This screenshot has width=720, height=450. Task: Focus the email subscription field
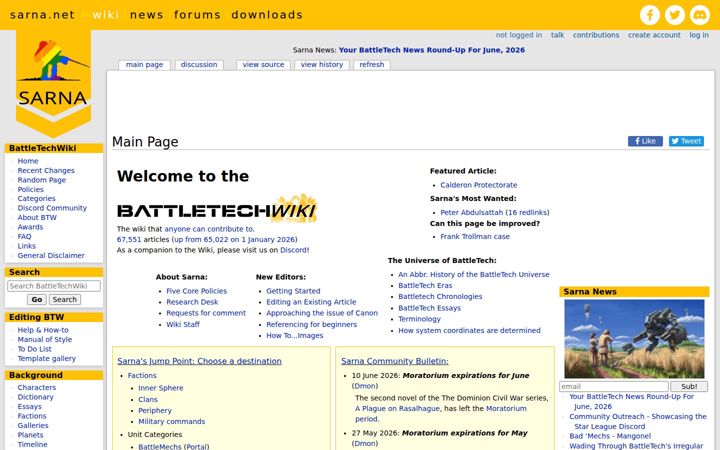click(x=613, y=387)
